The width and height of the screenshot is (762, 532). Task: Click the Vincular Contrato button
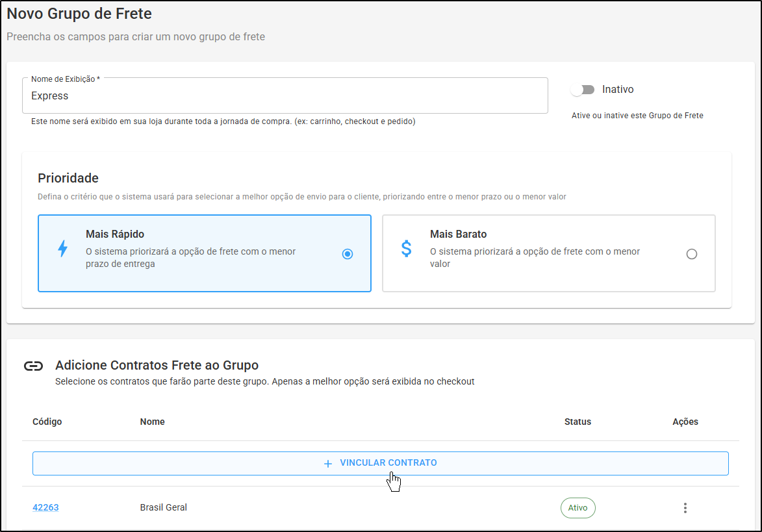(x=381, y=464)
